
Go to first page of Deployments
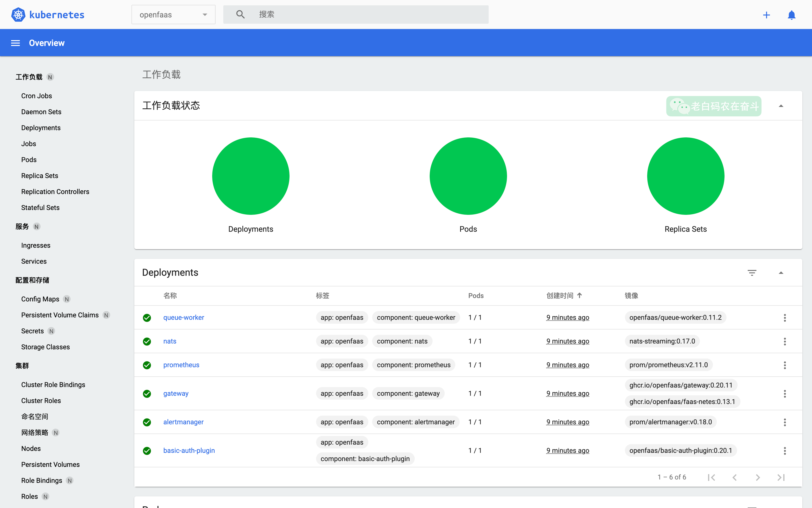point(711,478)
